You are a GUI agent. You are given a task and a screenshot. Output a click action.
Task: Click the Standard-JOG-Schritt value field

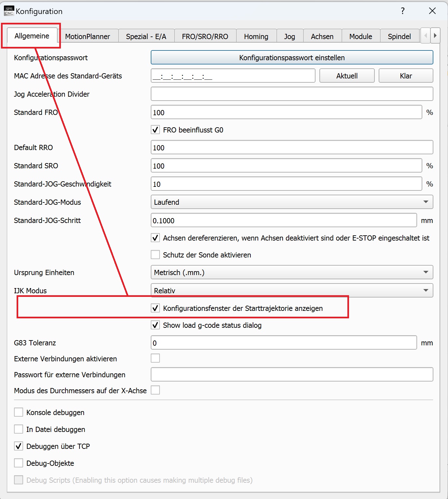click(x=284, y=220)
